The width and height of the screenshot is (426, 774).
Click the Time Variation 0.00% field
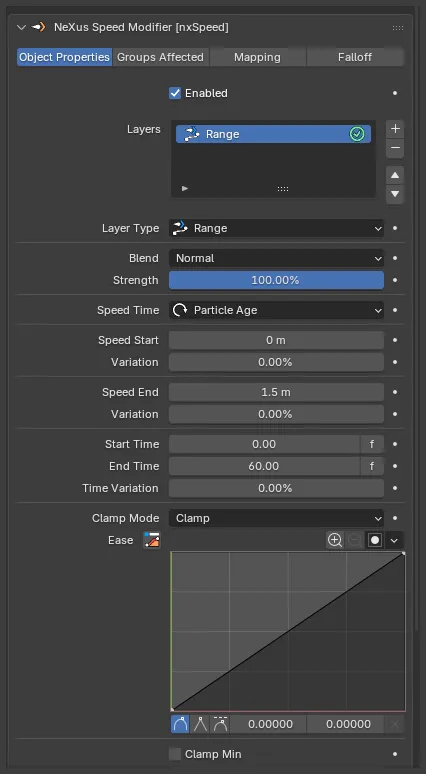point(276,488)
